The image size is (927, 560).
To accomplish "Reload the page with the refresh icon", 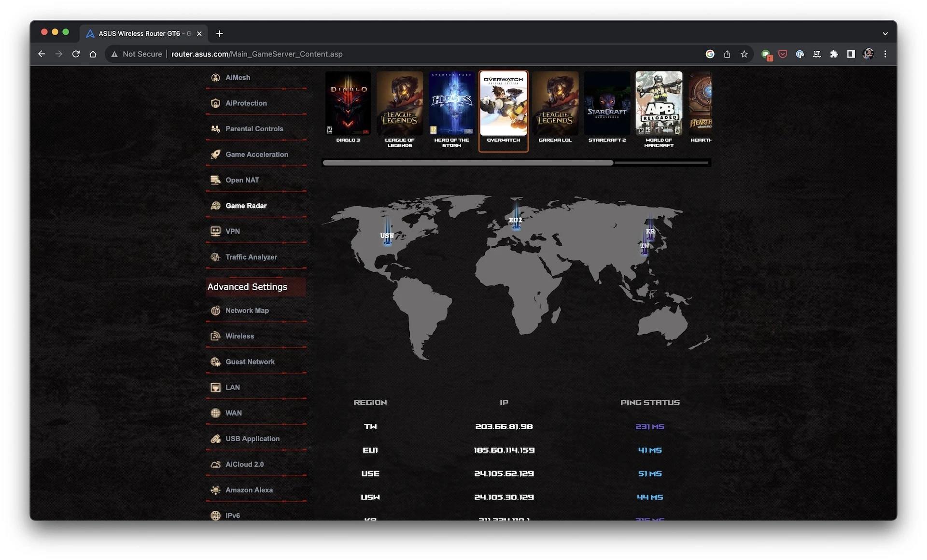I will tap(76, 54).
